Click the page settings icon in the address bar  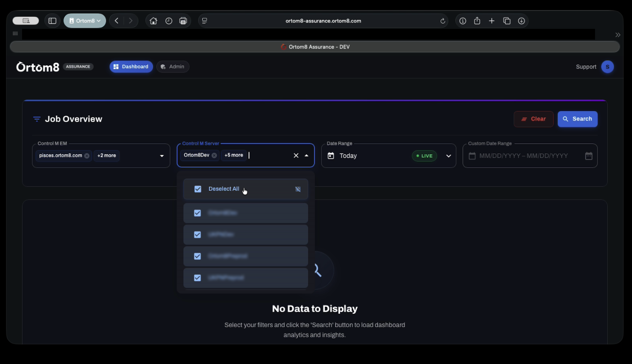(205, 21)
